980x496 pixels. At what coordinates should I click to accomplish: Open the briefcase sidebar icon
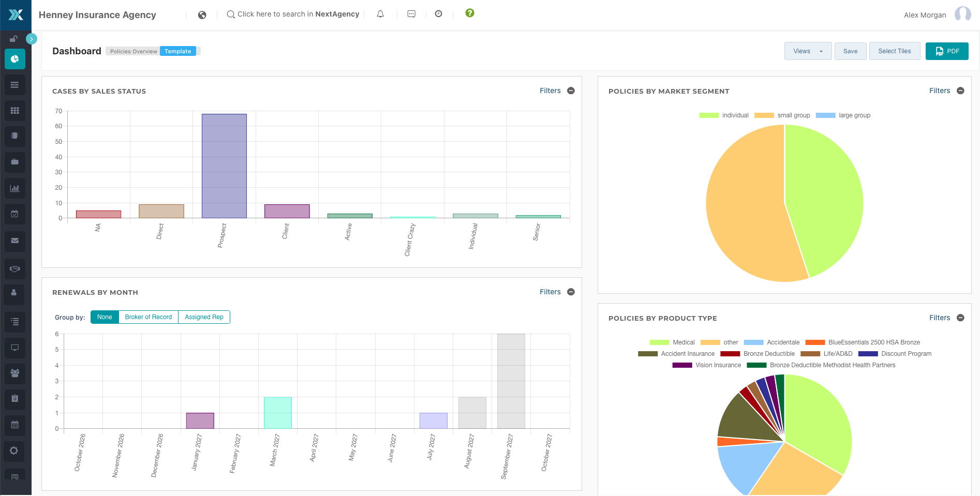click(x=15, y=162)
